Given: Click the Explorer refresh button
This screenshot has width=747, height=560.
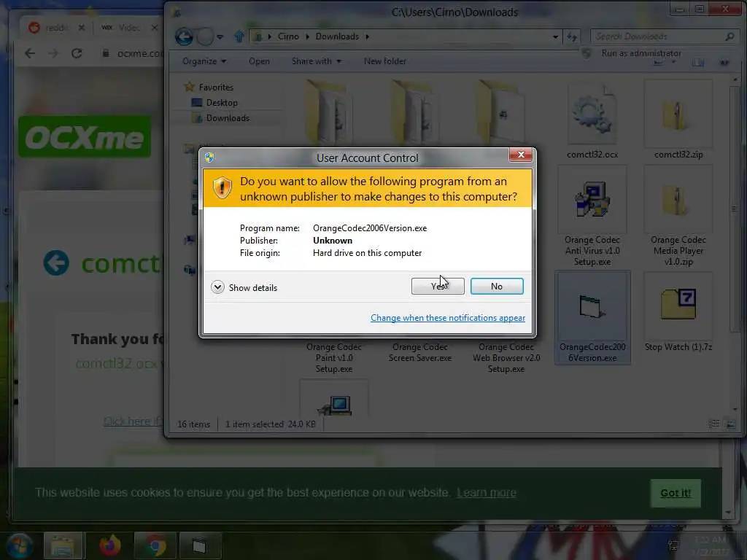Looking at the screenshot, I should click(x=572, y=36).
